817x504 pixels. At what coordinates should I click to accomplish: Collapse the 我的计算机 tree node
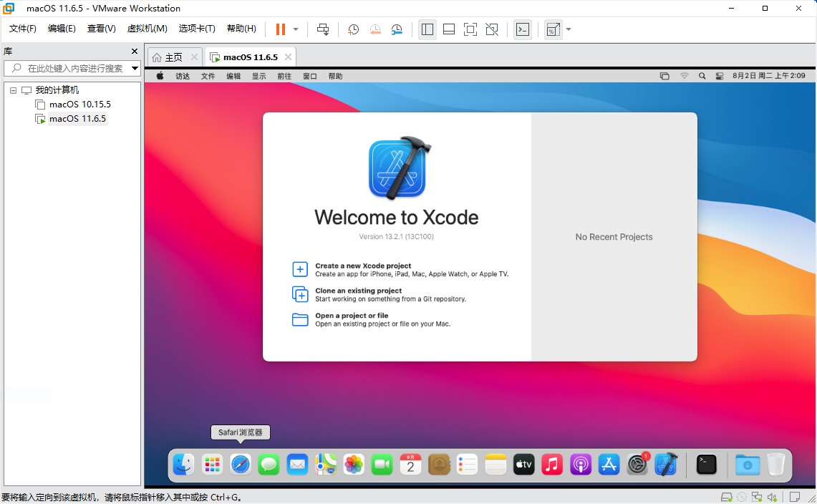pos(12,89)
